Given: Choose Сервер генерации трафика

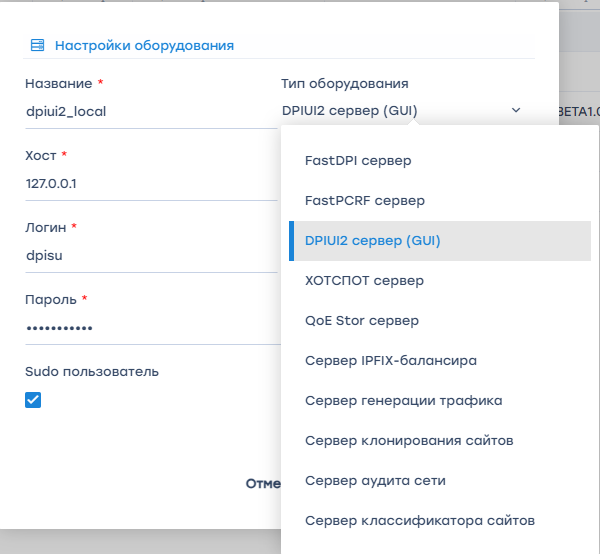Looking at the screenshot, I should pos(403,400).
